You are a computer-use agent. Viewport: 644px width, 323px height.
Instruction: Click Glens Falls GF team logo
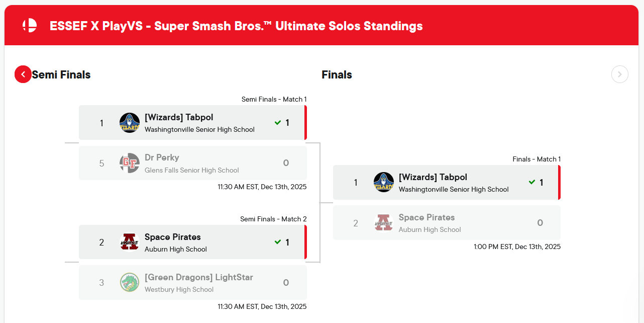click(x=130, y=163)
